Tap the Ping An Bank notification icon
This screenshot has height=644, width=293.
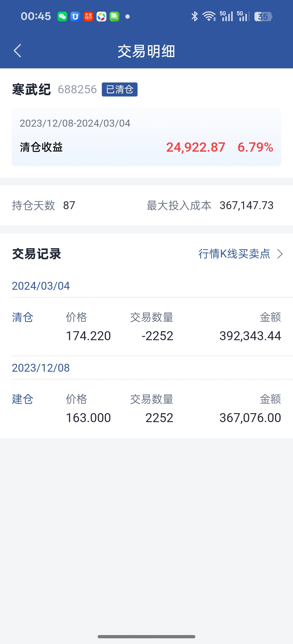pyautogui.click(x=88, y=17)
